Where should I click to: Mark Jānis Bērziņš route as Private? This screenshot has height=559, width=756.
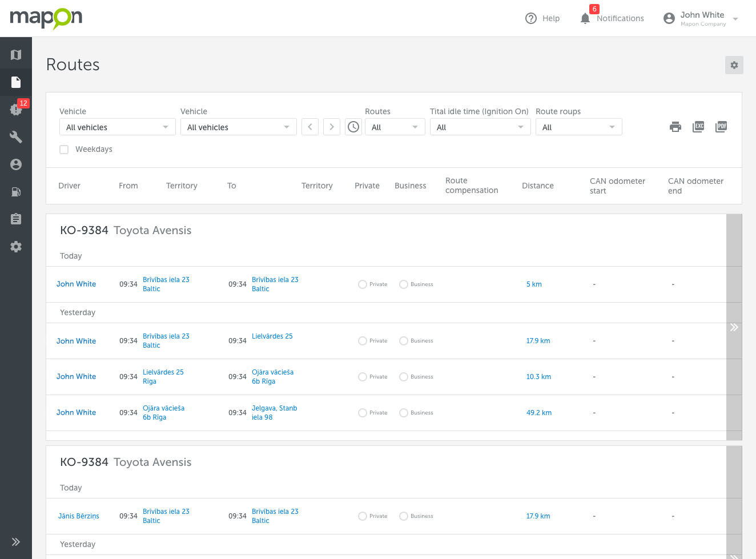pos(363,516)
